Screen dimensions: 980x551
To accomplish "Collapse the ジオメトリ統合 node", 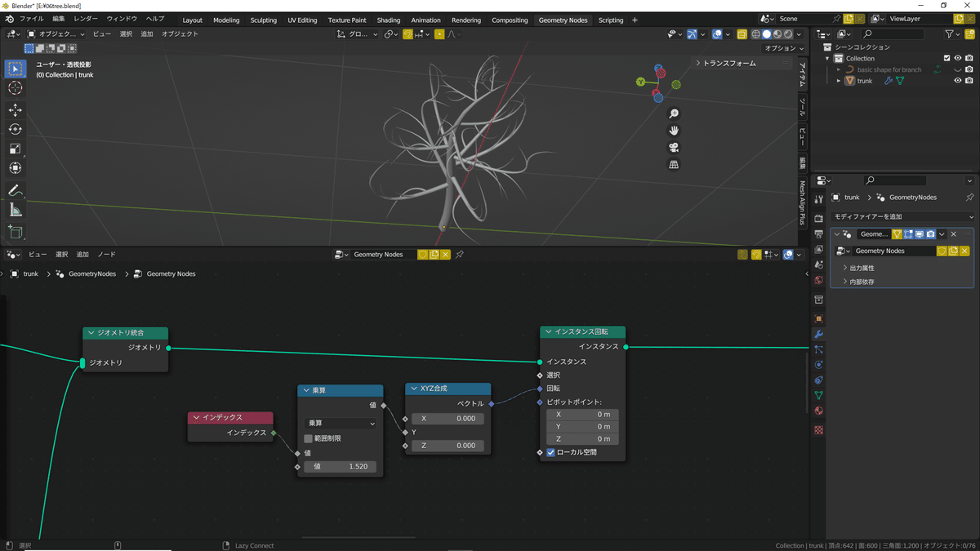I will tap(91, 333).
